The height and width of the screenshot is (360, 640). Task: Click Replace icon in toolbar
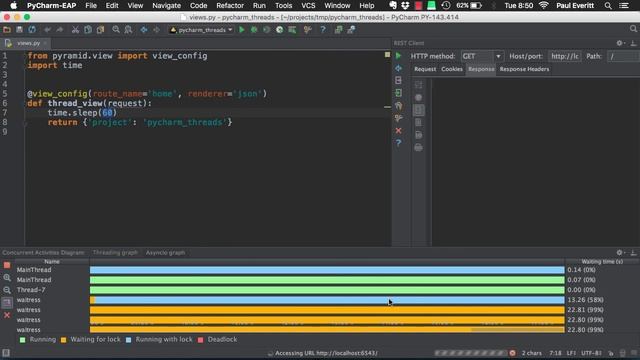(x=128, y=29)
